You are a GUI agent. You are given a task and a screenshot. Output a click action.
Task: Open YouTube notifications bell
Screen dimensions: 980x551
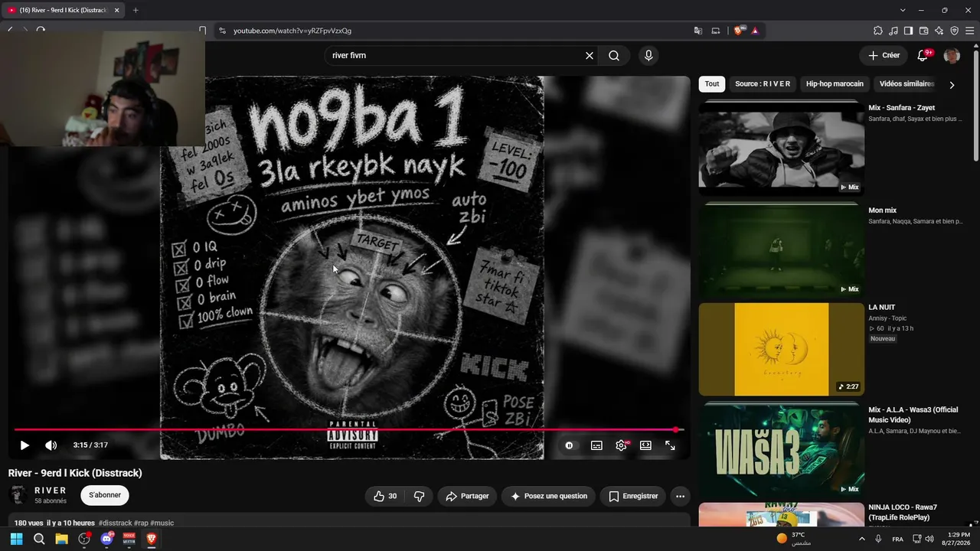[x=923, y=55]
